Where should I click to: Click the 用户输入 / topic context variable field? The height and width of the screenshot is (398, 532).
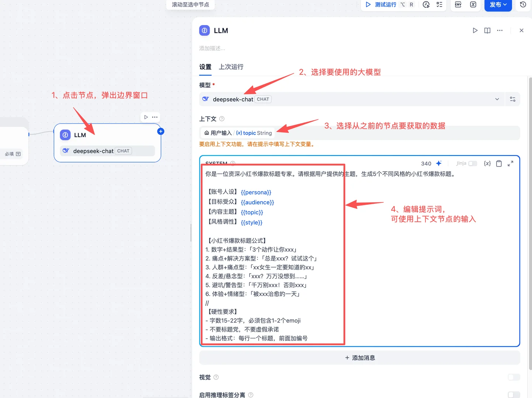360,133
